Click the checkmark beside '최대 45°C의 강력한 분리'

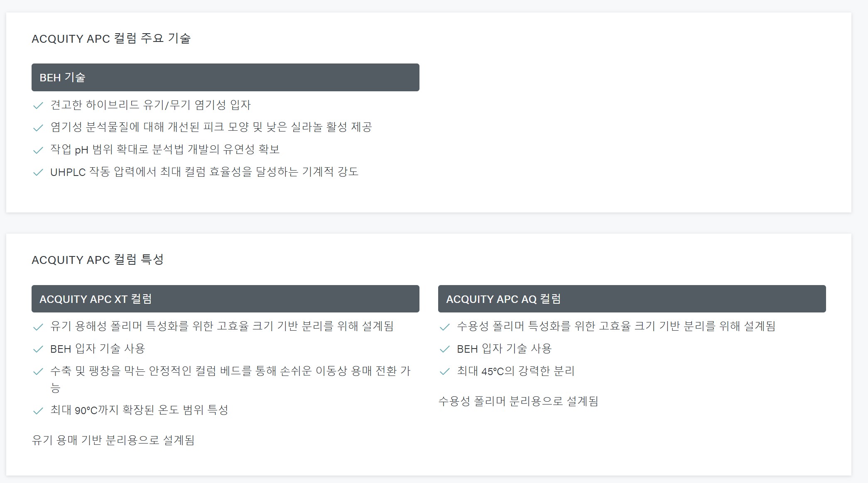click(x=444, y=371)
